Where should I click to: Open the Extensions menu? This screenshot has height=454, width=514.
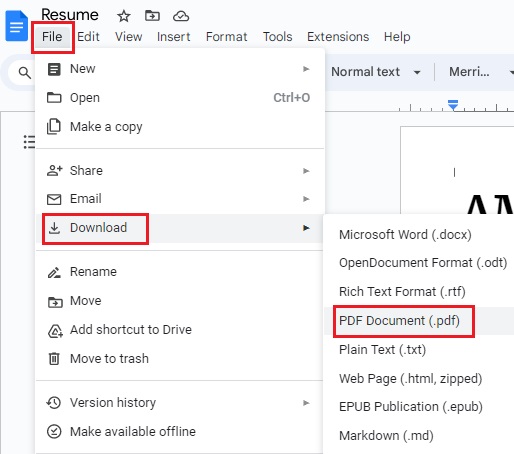click(338, 37)
